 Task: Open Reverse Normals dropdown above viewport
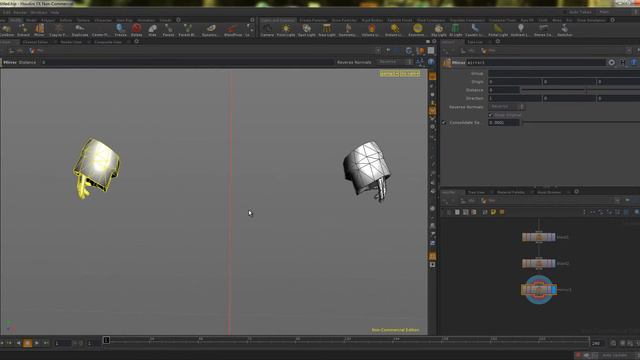click(x=396, y=62)
